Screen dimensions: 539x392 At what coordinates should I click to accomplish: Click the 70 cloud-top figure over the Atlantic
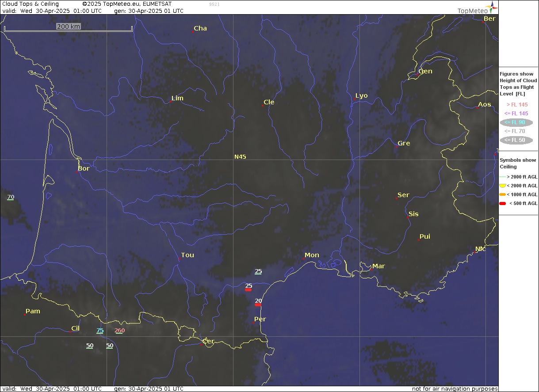pyautogui.click(x=11, y=197)
